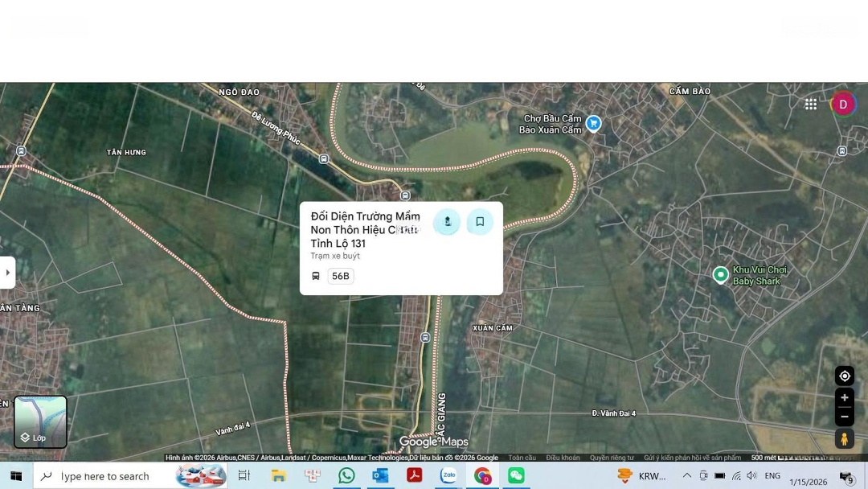Expand the collapsed side panel
This screenshot has width=868, height=489.
tap(7, 273)
